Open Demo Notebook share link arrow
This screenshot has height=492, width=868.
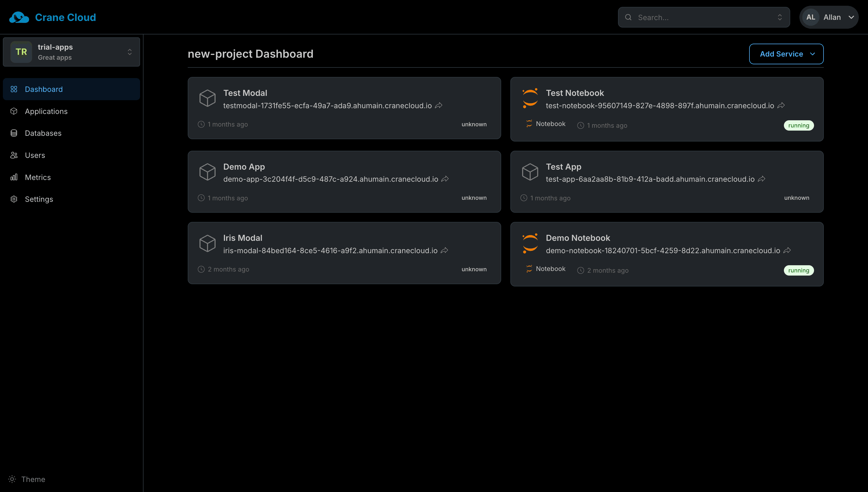(787, 250)
